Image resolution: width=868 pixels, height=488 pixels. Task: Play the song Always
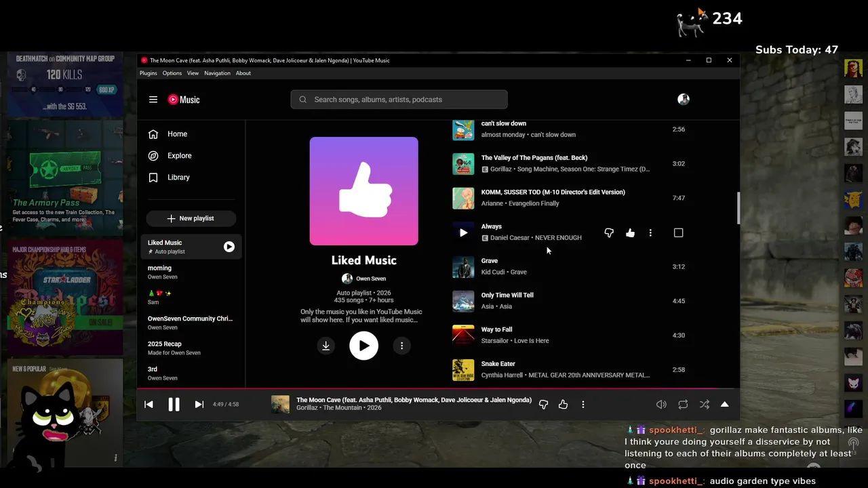click(x=463, y=232)
